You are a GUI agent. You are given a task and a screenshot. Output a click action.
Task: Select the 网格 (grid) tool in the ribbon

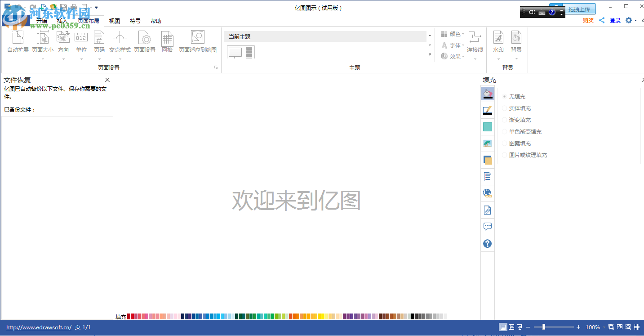point(167,41)
